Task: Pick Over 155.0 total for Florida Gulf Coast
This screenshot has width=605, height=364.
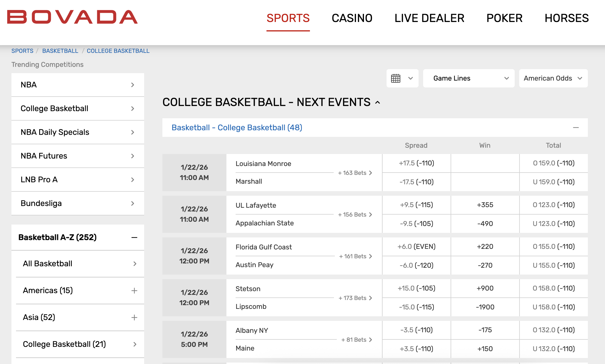Action: (x=554, y=247)
